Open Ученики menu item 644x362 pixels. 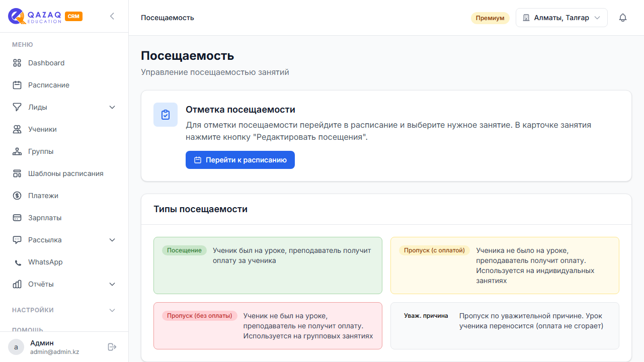click(x=64, y=129)
